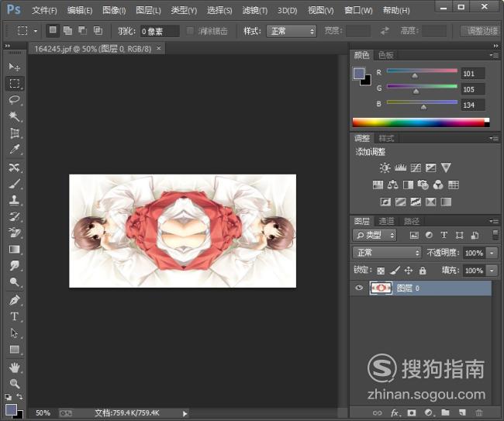Select the Smudge/Blur tool
Viewport: 504px width, 421px height.
(14, 266)
